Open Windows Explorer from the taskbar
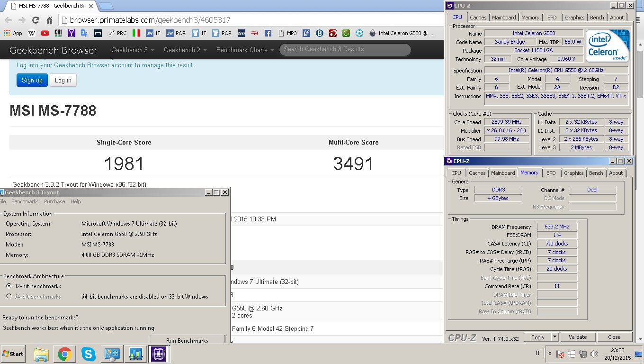 coord(41,354)
